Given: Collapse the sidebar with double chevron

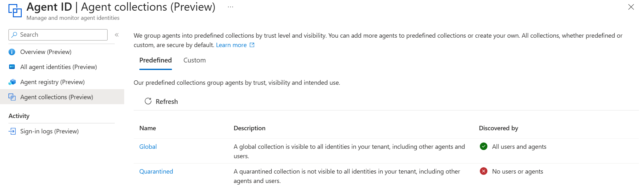Looking at the screenshot, I should pos(117,35).
